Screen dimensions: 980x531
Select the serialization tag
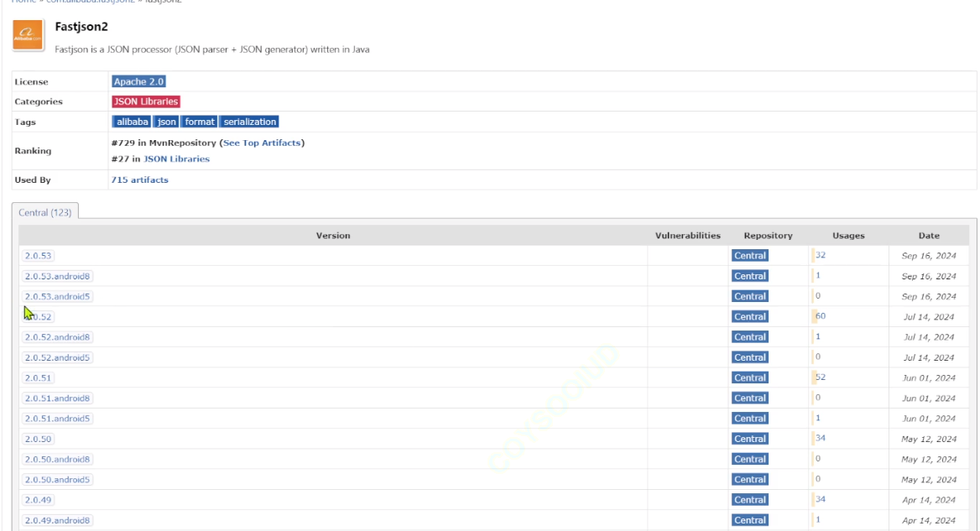coord(249,122)
